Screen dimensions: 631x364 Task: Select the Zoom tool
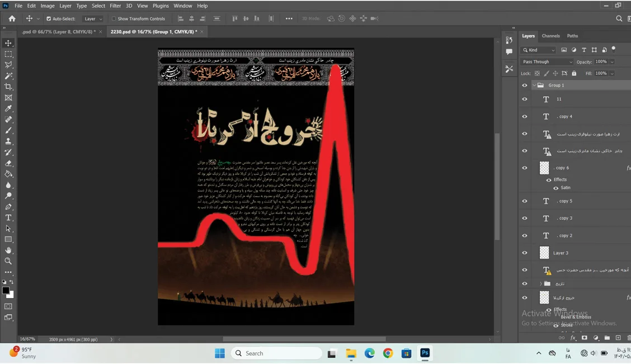(x=8, y=261)
